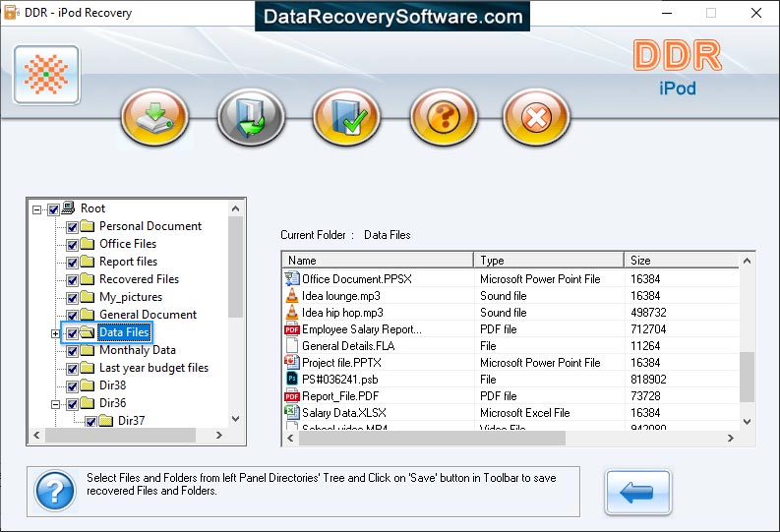Image resolution: width=780 pixels, height=532 pixels.
Task: Select the Report files folder label
Action: click(128, 262)
